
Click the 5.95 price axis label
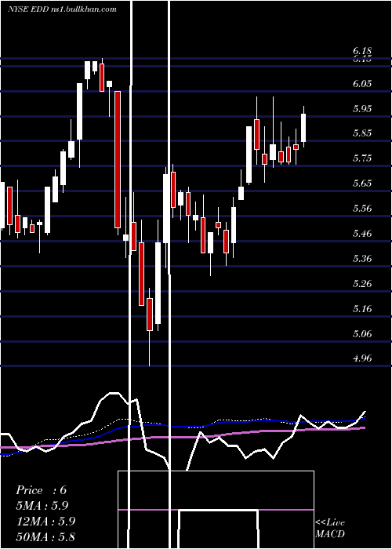362,108
